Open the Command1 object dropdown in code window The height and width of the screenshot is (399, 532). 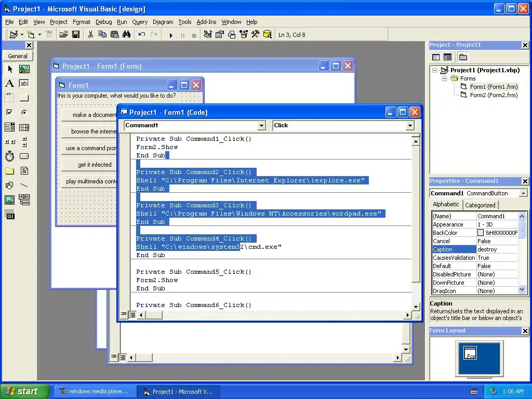261,126
